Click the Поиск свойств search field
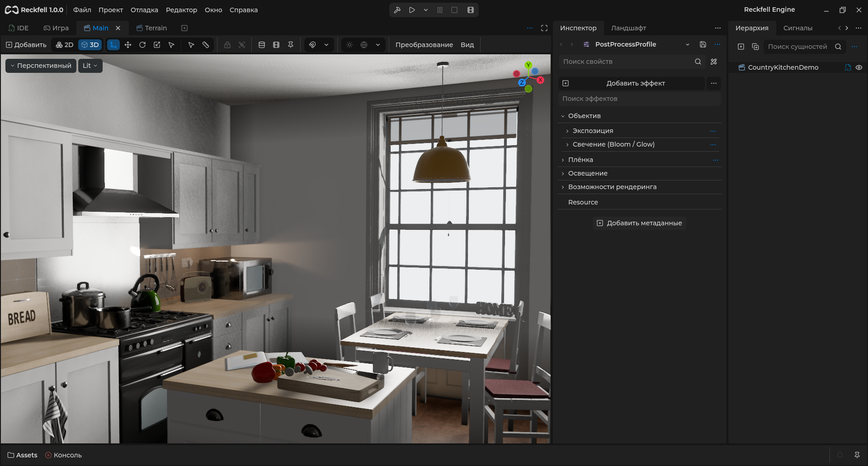The height and width of the screenshot is (466, 868). [x=632, y=62]
